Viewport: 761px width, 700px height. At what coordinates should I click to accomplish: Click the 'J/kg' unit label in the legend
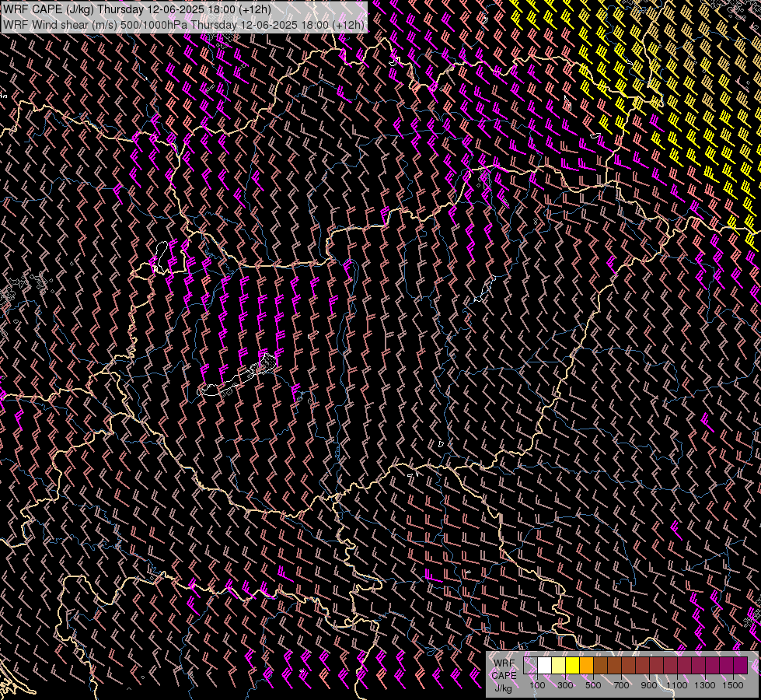coord(503,688)
